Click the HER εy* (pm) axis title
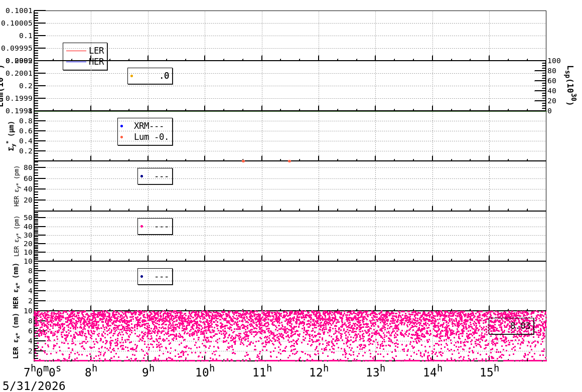Viewport: 582px width, 392px height. tap(17, 186)
